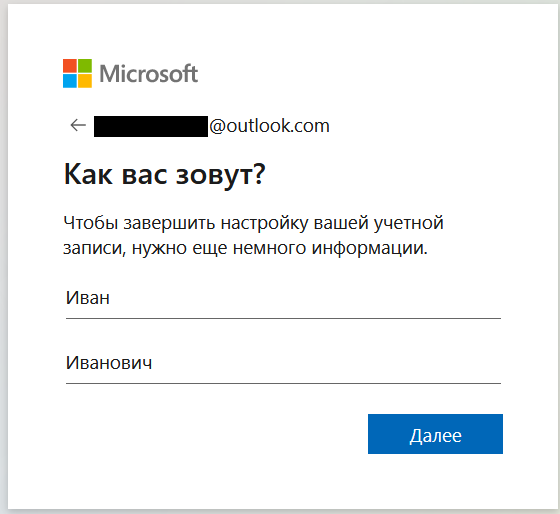This screenshot has width=560, height=514.
Task: Click the word зовут in the heading
Action: pos(220,175)
